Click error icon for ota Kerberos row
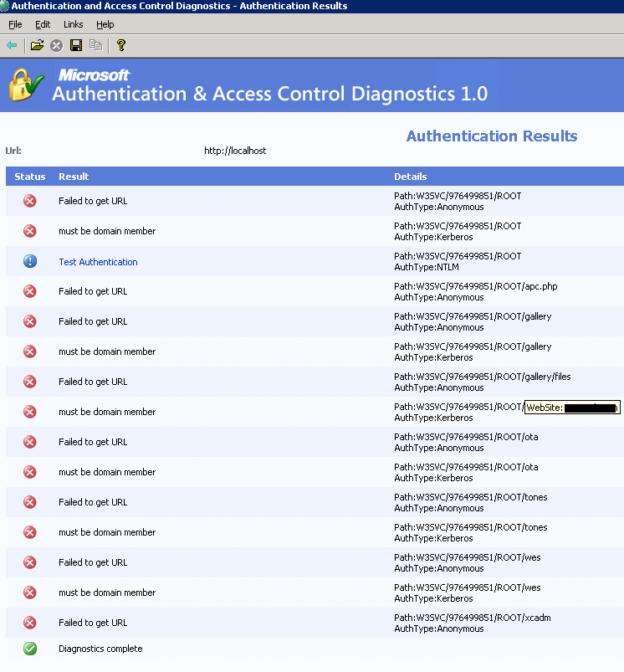Image resolution: width=624 pixels, height=672 pixels. pos(30,472)
